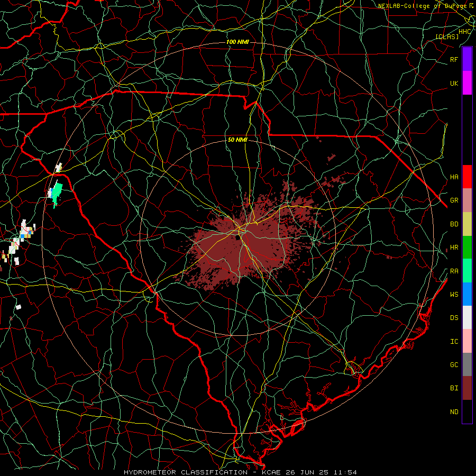Click the RA light green legend swatch
Viewport: 476px width, 476px height.
pyautogui.click(x=467, y=271)
